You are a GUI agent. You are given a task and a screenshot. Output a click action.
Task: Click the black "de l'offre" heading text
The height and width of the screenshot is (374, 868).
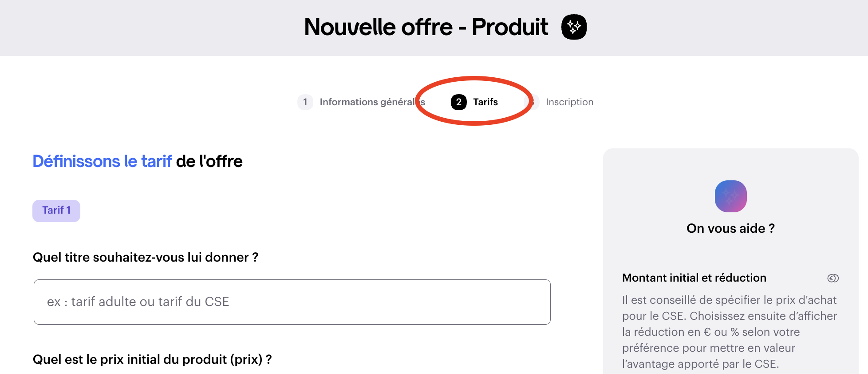(209, 161)
